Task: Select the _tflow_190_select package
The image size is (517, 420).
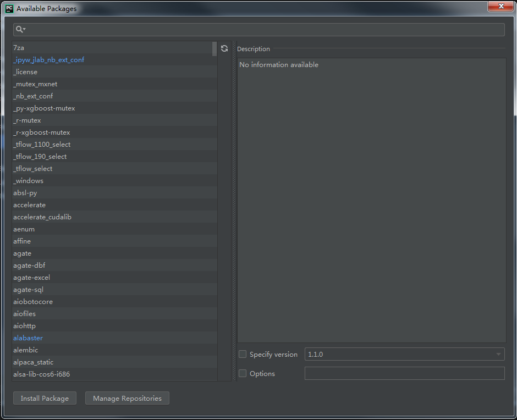Action: pos(114,157)
